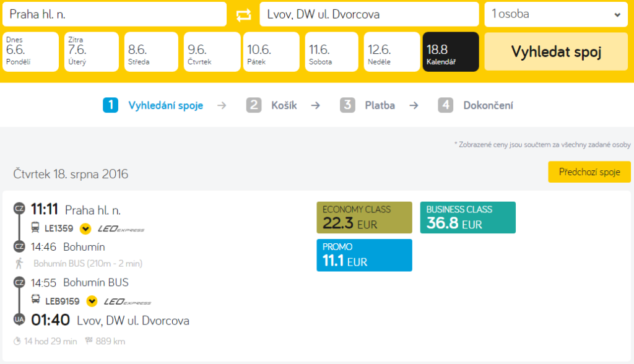This screenshot has height=364, width=634.
Task: Expand LE1359 train details chevron
Action: (x=85, y=228)
